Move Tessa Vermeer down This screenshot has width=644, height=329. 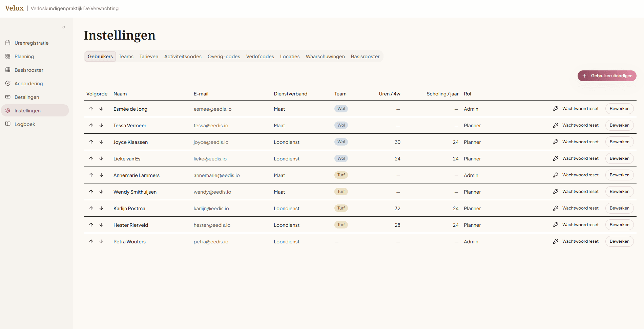[x=101, y=125]
